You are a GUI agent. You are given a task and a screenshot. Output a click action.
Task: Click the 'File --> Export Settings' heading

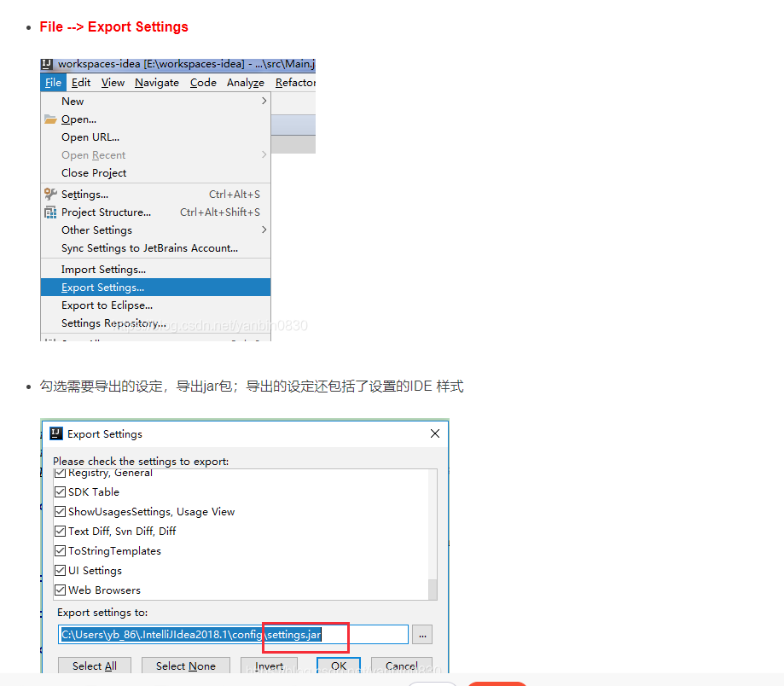point(114,27)
